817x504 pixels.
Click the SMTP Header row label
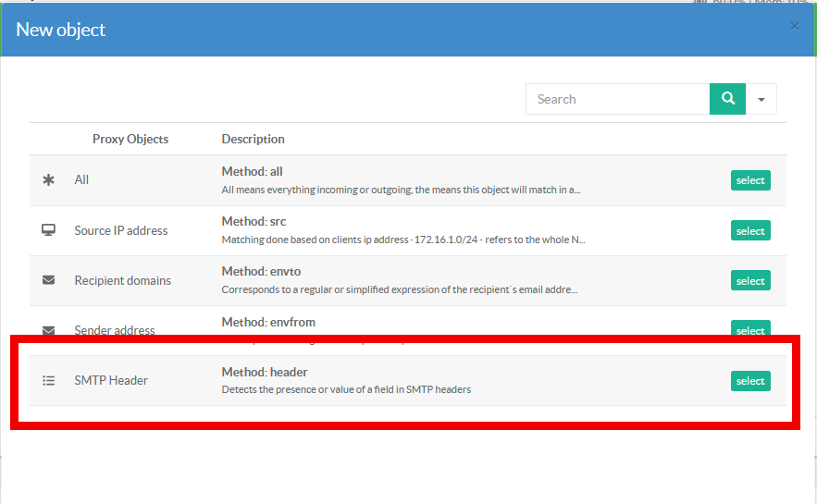click(111, 380)
